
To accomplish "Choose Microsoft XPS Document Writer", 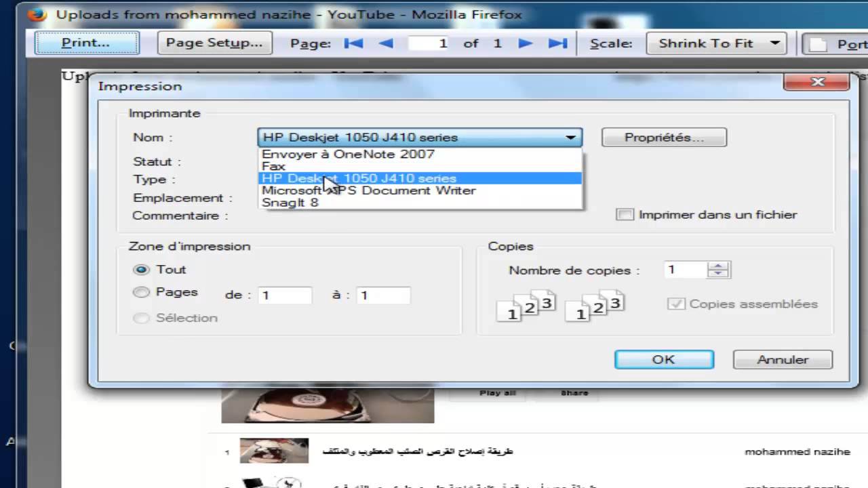I will coord(420,190).
